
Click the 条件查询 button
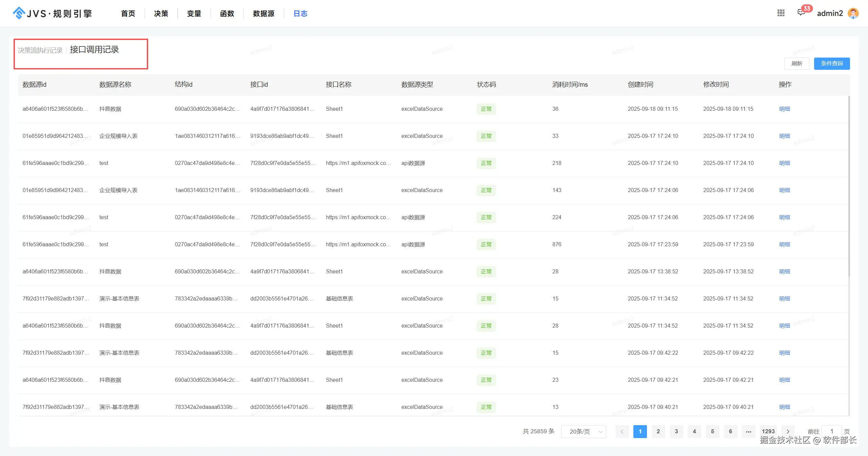(x=832, y=63)
